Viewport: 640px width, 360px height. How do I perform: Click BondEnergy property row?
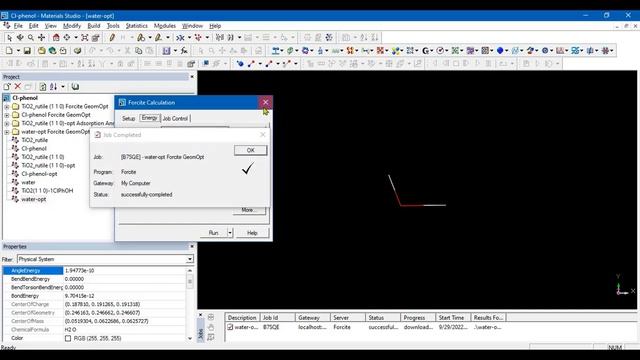(x=95, y=296)
